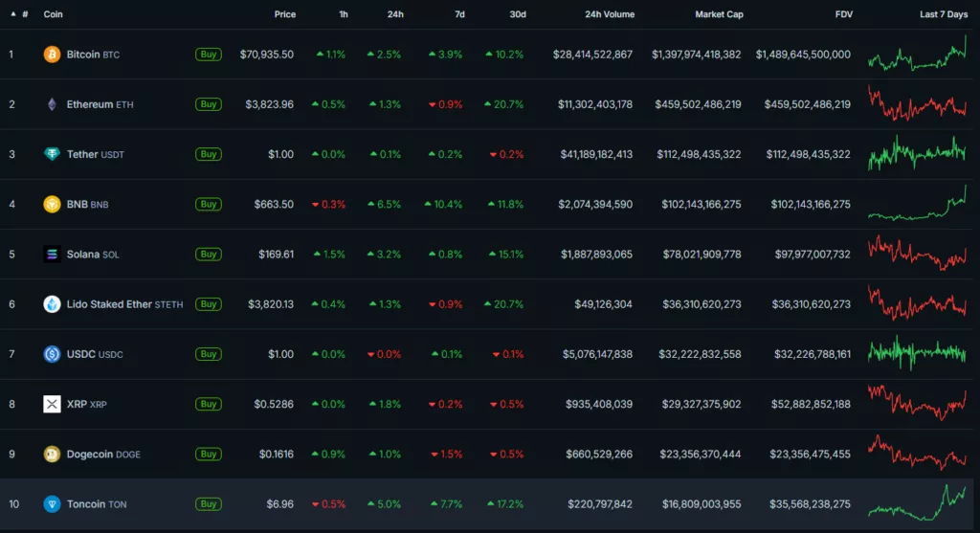Sort coins by 24h Volume header
Screen dimensions: 980x533
(x=609, y=14)
